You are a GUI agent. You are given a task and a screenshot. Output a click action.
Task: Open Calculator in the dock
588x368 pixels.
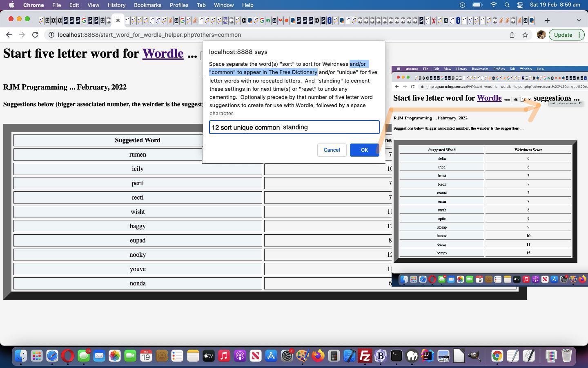tap(334, 356)
